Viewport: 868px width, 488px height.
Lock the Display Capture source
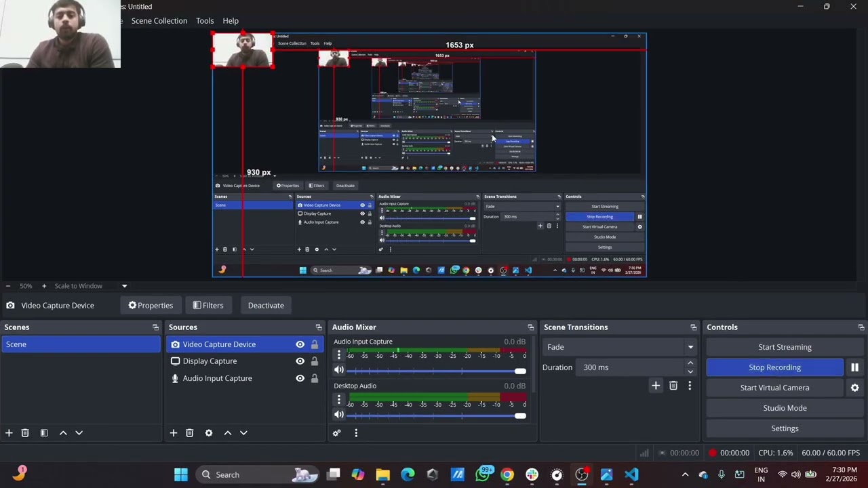[x=315, y=361]
